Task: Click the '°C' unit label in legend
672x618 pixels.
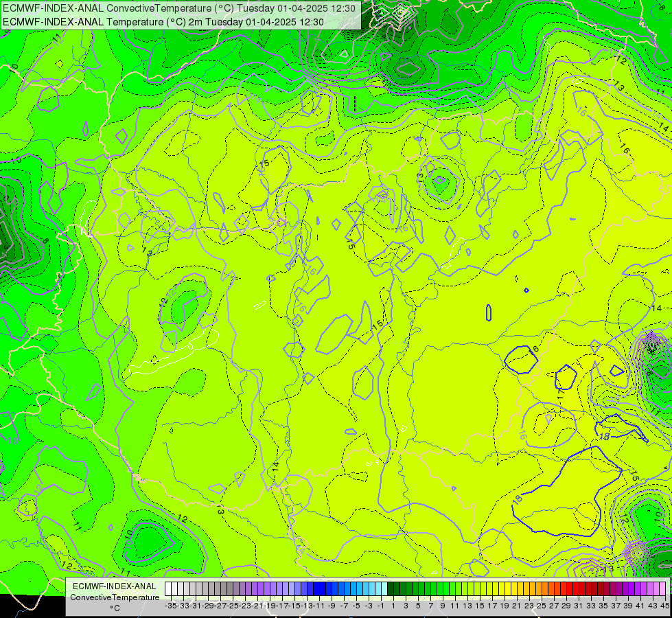Action: pyautogui.click(x=115, y=608)
